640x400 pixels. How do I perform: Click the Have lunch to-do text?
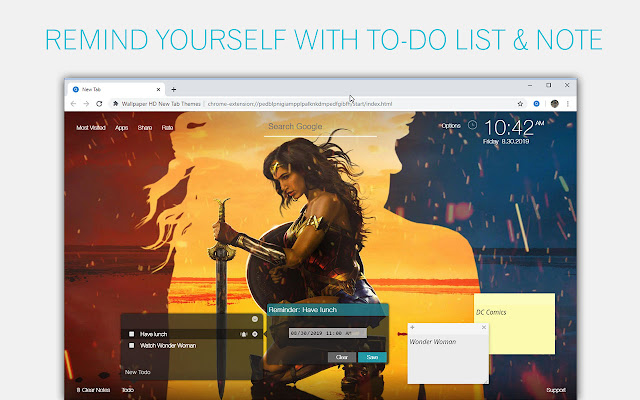tap(153, 334)
